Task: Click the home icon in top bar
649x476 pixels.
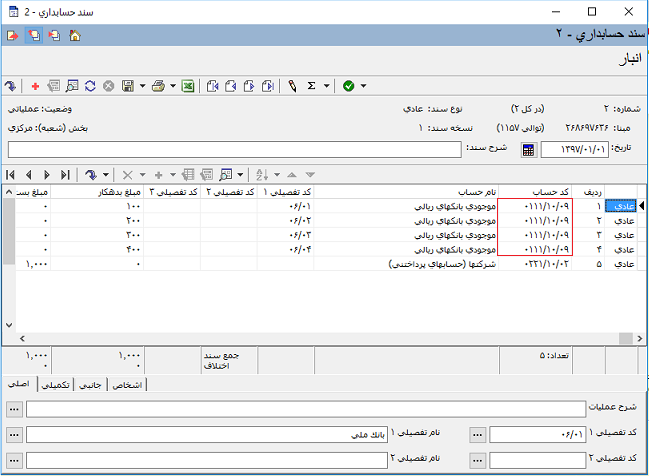Action: click(75, 36)
